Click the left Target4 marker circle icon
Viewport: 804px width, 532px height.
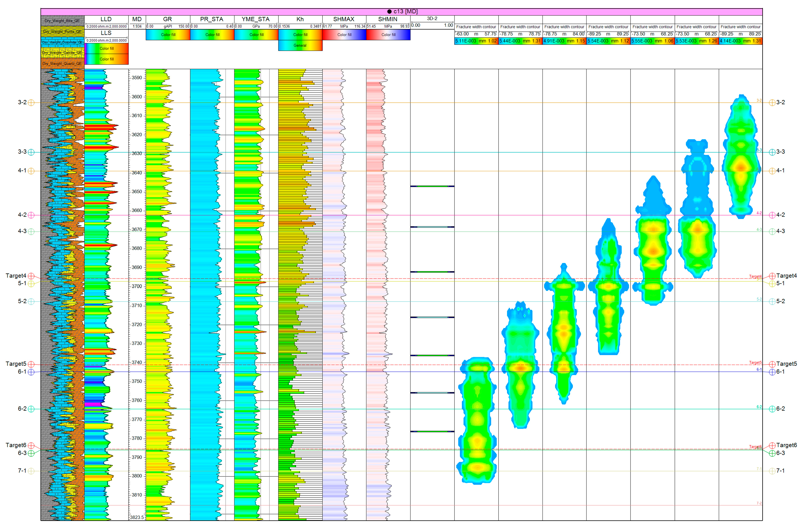(x=31, y=276)
